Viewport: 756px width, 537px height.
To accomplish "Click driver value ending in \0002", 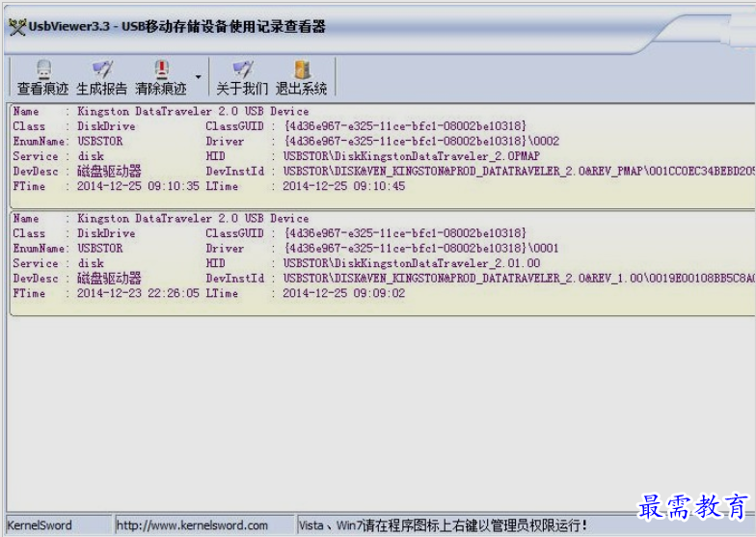I will tap(421, 141).
